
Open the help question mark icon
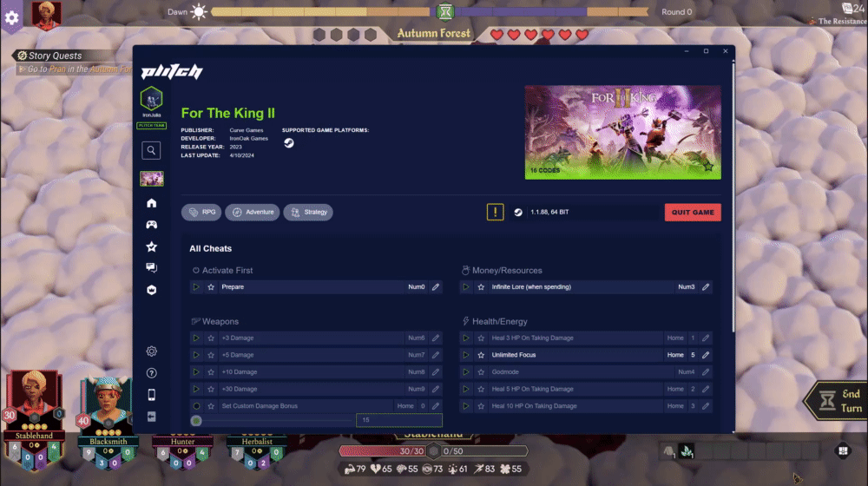(x=151, y=372)
